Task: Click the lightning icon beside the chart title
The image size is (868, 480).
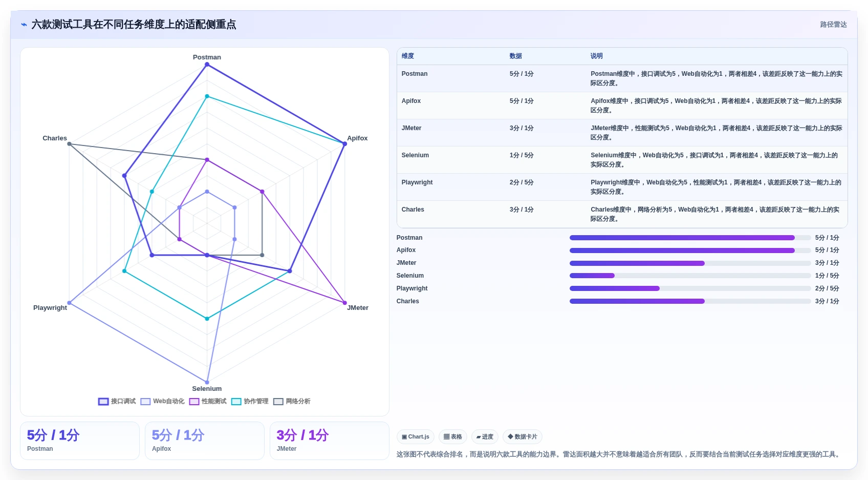Action: [x=24, y=25]
